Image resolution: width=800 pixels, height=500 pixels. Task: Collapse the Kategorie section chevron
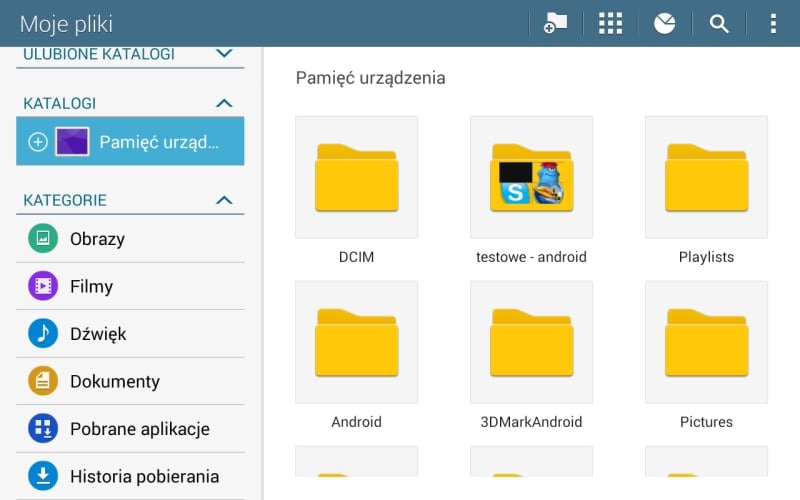click(x=224, y=200)
